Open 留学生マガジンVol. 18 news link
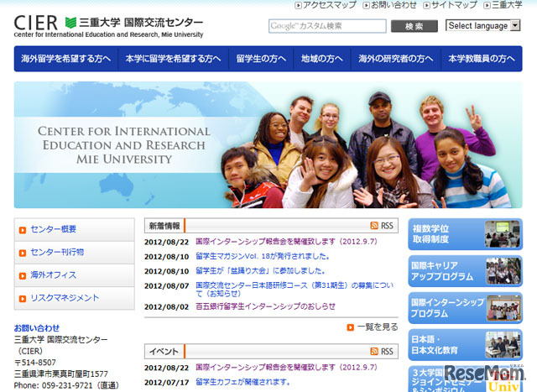This screenshot has width=537, height=392. click(263, 256)
